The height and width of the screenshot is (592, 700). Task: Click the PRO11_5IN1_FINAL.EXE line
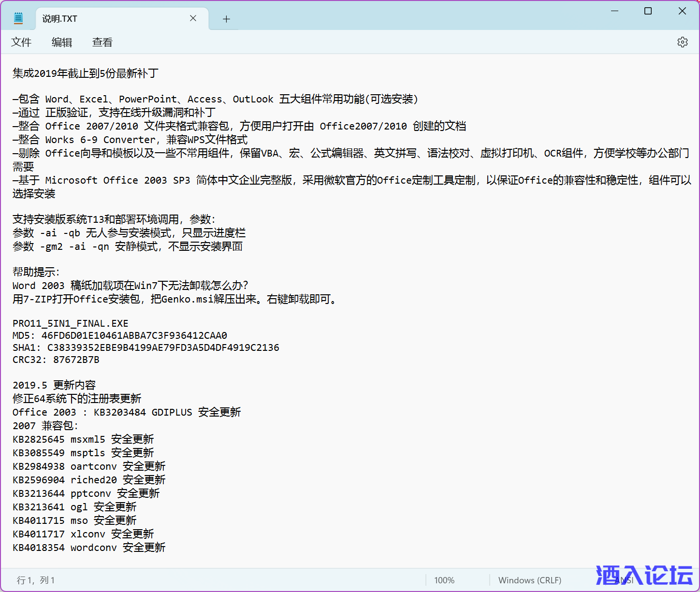pos(70,323)
